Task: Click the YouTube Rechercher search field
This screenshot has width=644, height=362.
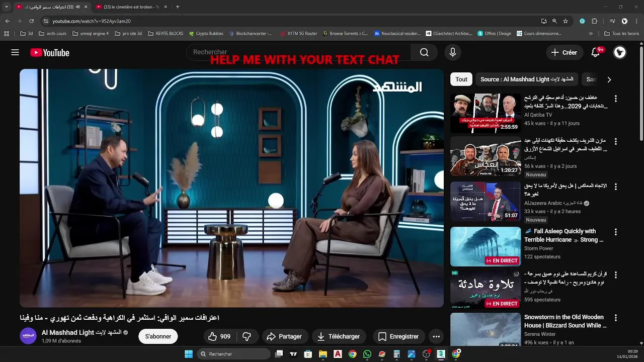Action: [299, 52]
